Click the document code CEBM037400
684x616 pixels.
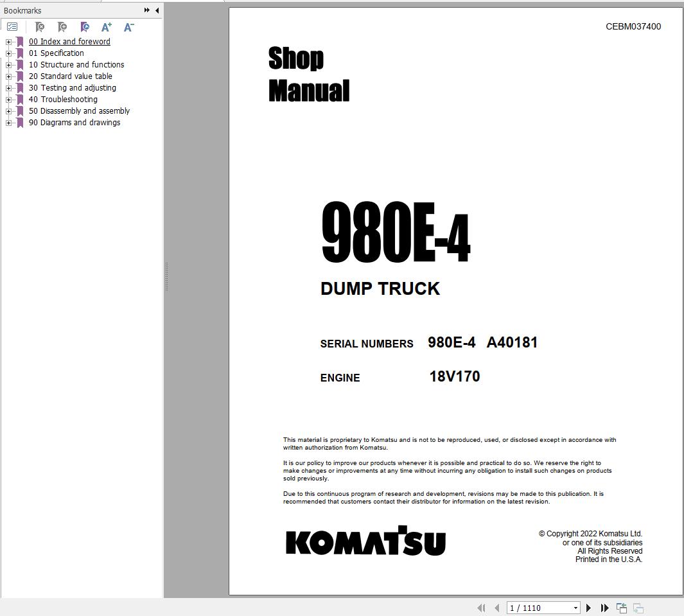(633, 26)
